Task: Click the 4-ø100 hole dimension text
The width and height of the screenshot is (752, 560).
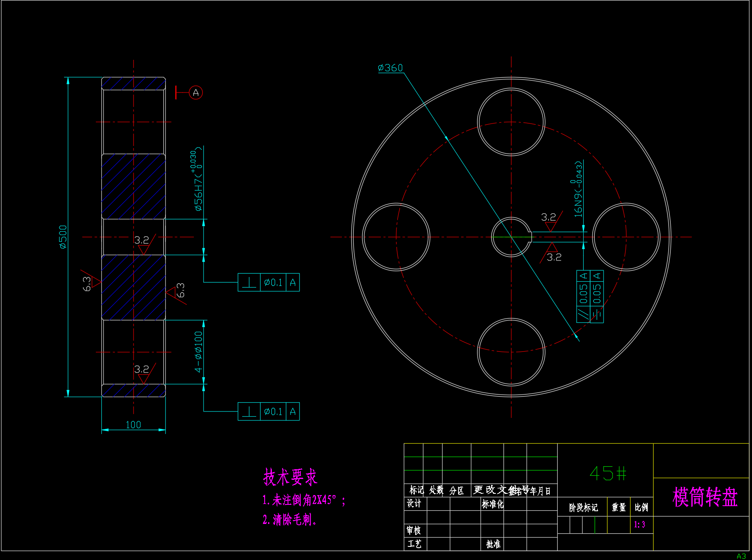Action: (198, 352)
